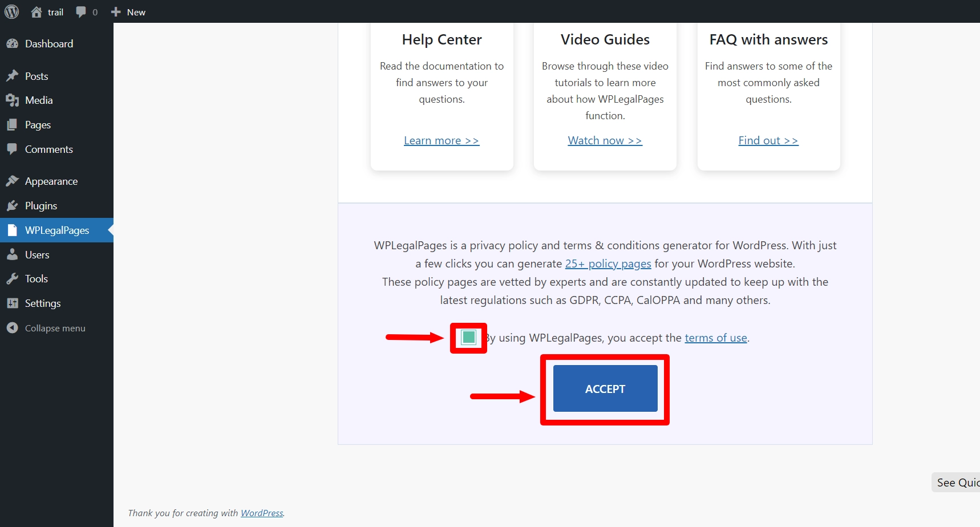Click the Plugins plug icon
Viewport: 980px width, 527px height.
[12, 206]
